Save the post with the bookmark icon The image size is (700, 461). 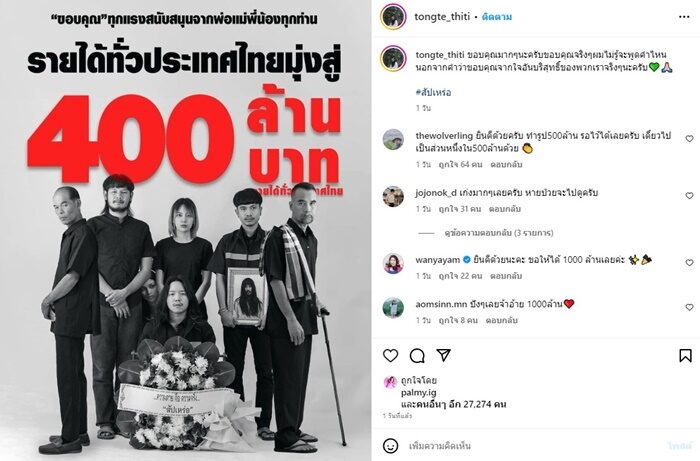(686, 356)
